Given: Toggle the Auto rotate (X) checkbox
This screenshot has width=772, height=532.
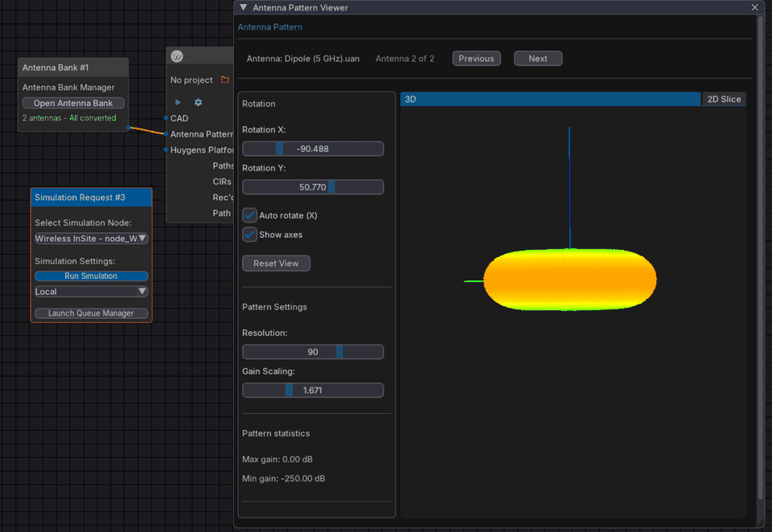Looking at the screenshot, I should (x=249, y=215).
